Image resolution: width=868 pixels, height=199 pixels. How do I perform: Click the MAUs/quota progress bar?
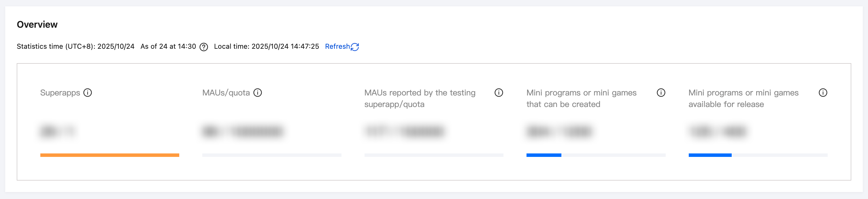pyautogui.click(x=271, y=155)
